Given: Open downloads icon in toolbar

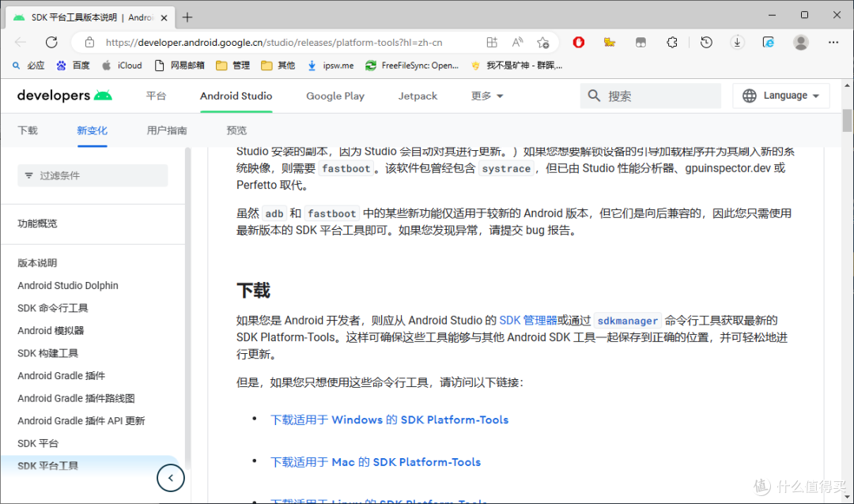Looking at the screenshot, I should [x=738, y=43].
